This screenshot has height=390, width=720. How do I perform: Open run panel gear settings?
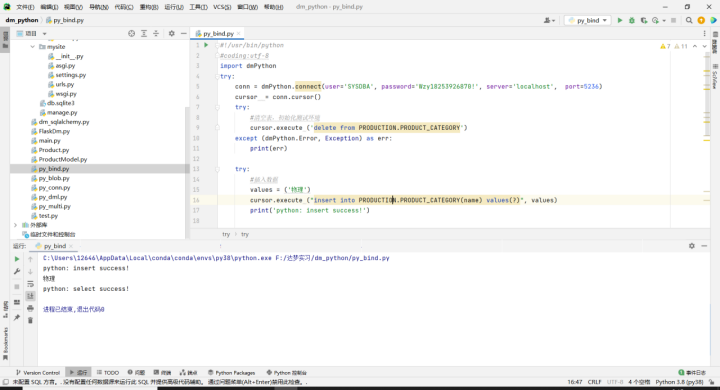click(x=692, y=246)
